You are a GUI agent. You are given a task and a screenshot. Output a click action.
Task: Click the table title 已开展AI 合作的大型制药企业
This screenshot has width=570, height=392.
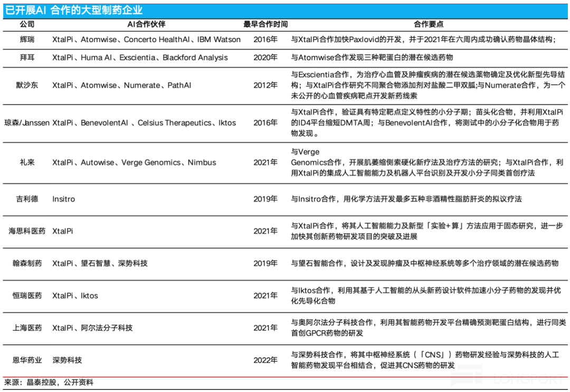pyautogui.click(x=74, y=10)
